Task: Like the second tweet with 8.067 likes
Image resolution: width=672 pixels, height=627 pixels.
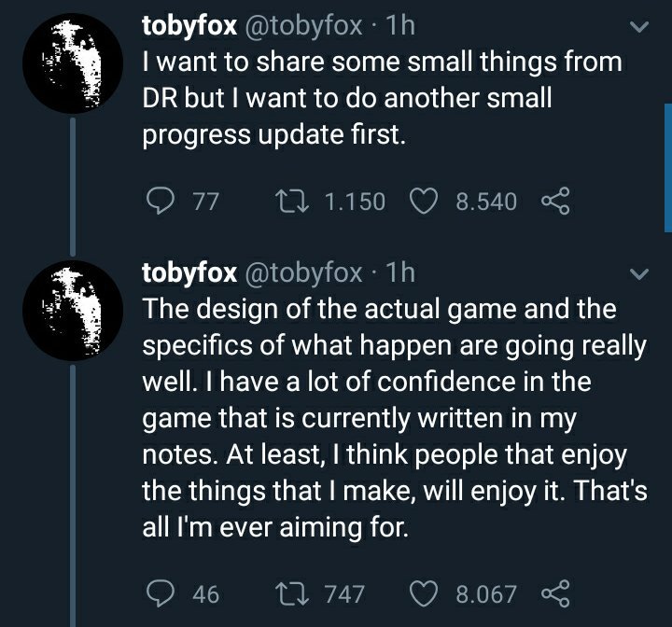Action: coord(424,593)
